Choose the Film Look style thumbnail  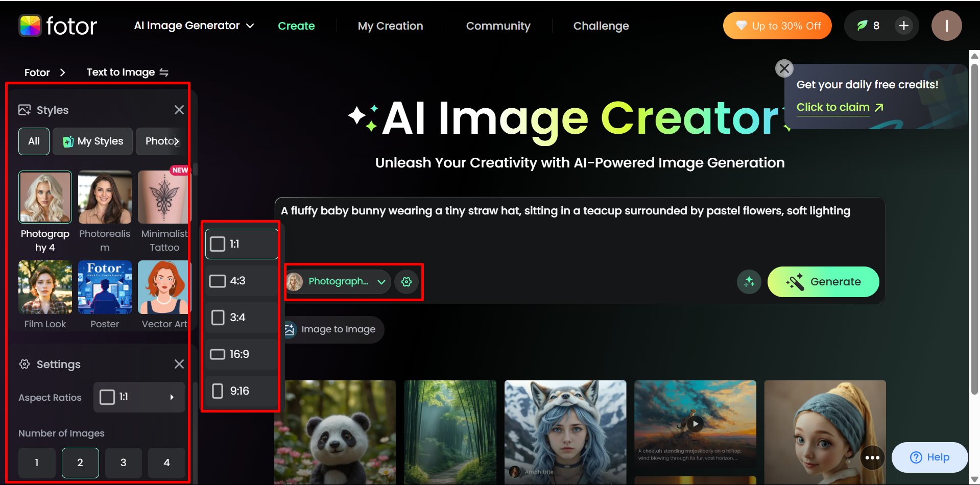click(45, 287)
